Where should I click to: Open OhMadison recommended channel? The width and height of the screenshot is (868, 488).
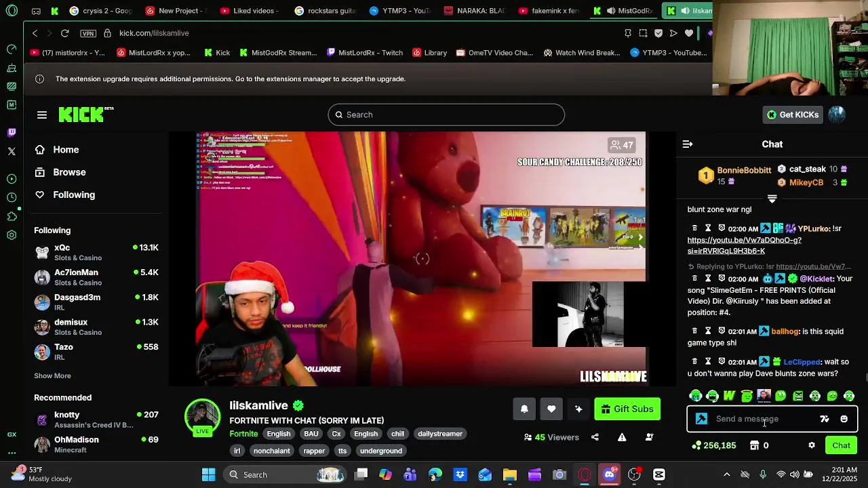96,444
